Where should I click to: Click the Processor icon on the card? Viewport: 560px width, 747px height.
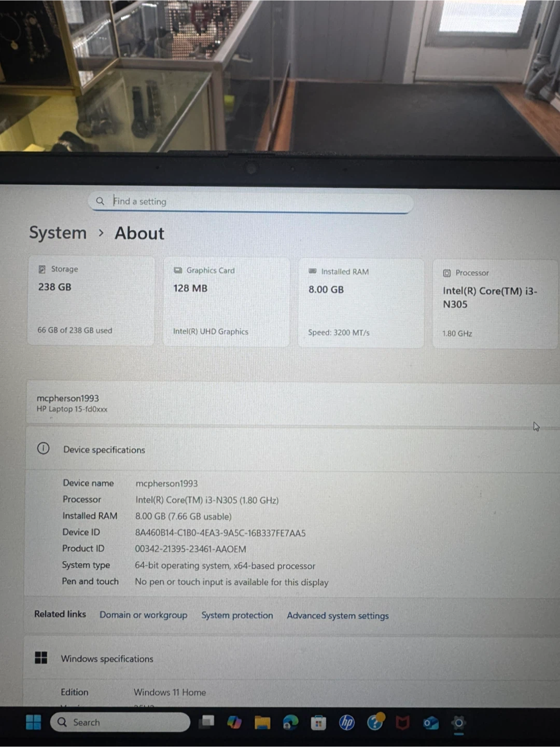point(447,273)
